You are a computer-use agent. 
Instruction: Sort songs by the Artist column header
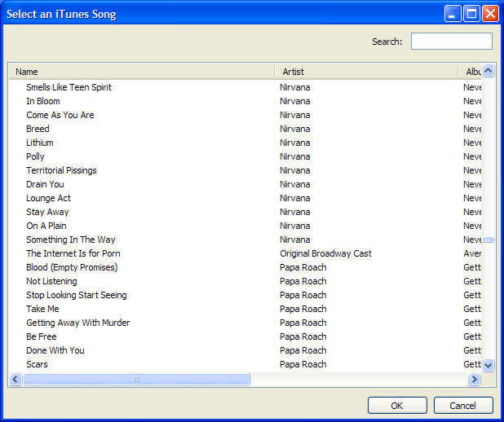click(x=366, y=72)
